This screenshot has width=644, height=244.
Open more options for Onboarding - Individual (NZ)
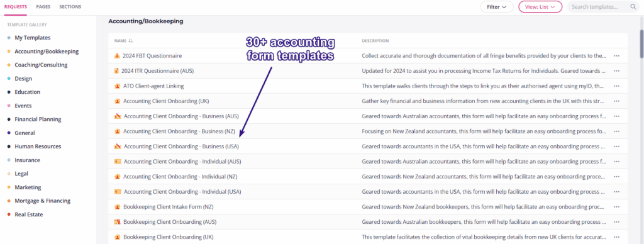tap(616, 177)
